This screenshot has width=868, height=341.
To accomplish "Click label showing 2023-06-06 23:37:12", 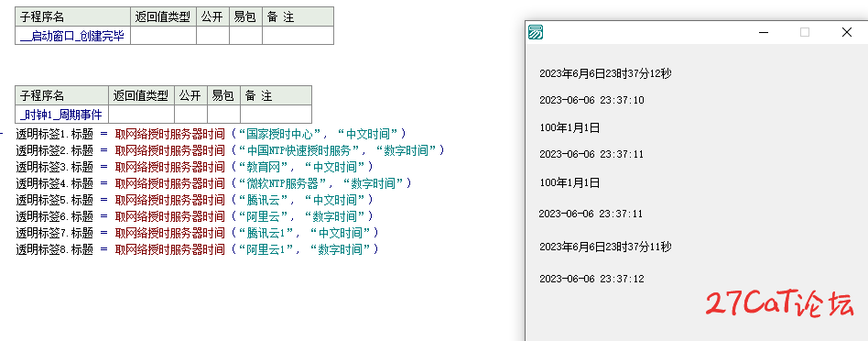I will click(591, 279).
